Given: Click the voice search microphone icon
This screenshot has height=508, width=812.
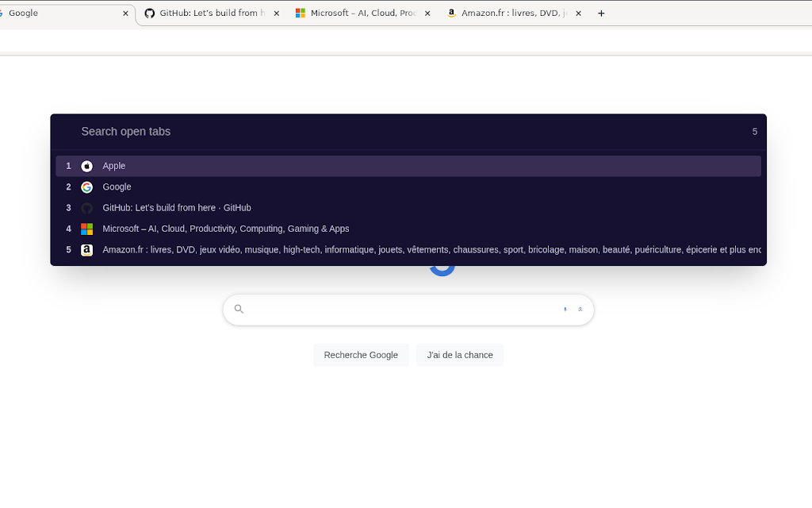Looking at the screenshot, I should pos(565,309).
